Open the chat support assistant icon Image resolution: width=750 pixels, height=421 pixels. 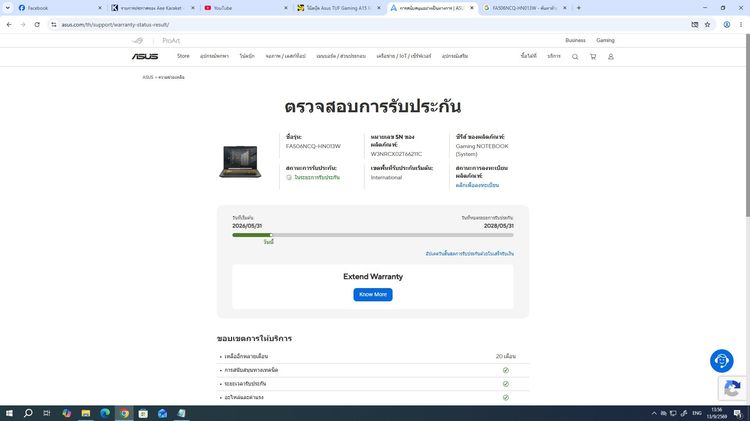click(x=721, y=361)
